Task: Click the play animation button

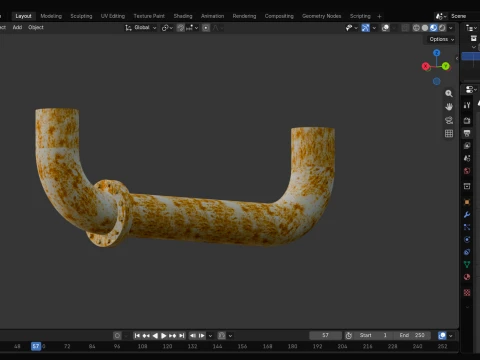Action: (x=164, y=336)
